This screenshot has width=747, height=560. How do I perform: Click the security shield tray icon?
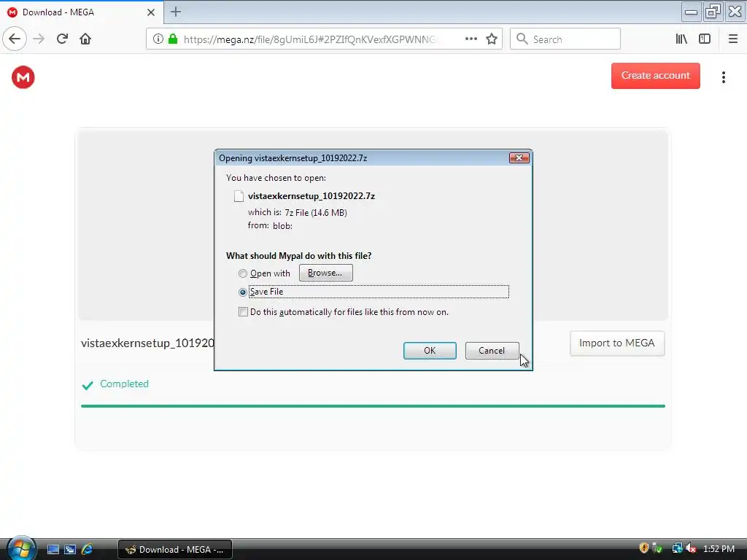tap(644, 548)
